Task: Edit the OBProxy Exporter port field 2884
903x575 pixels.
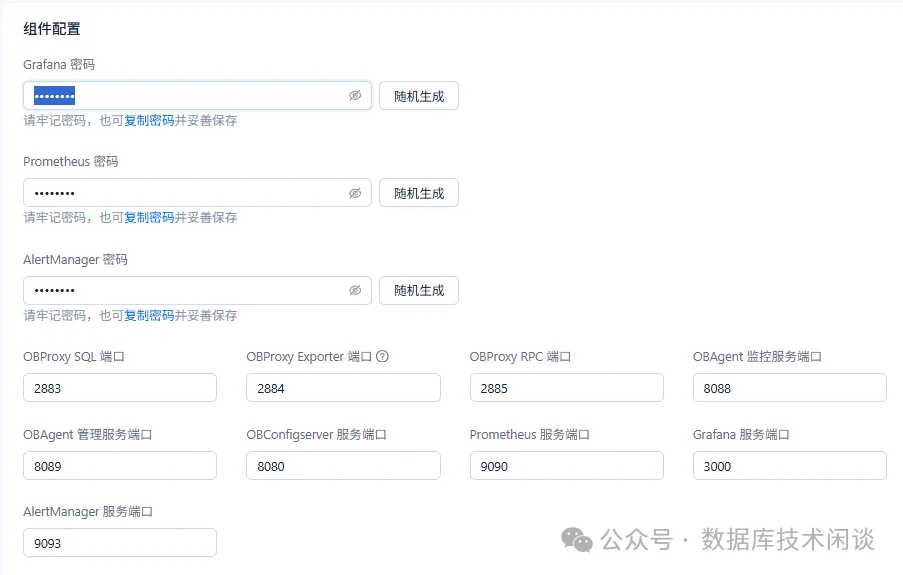Action: 343,388
